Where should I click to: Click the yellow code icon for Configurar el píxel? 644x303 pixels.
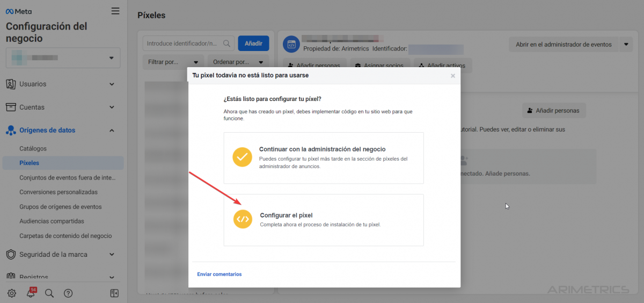[243, 219]
